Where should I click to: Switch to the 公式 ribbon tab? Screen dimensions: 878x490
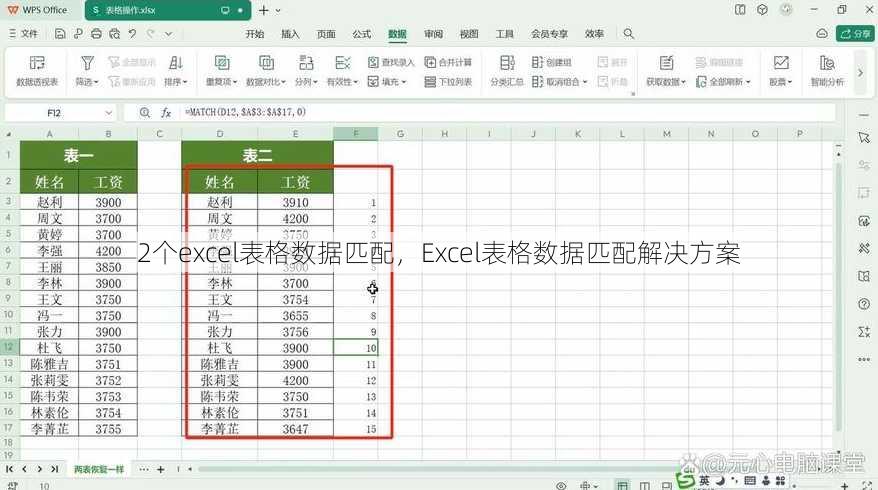coord(362,34)
